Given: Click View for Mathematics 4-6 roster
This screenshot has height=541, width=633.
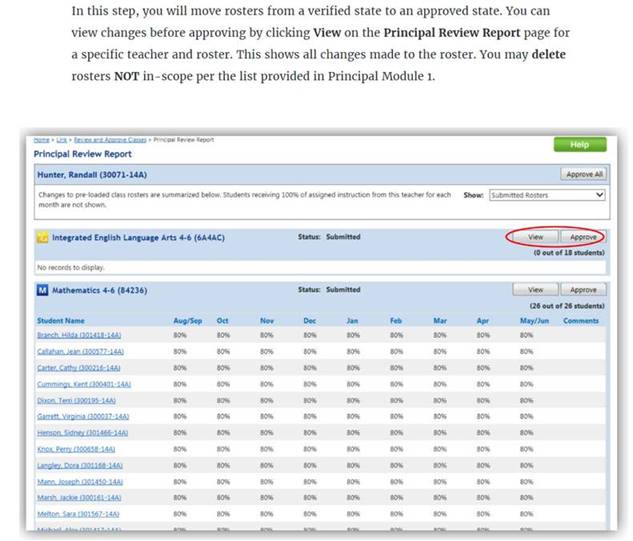Looking at the screenshot, I should tap(535, 290).
